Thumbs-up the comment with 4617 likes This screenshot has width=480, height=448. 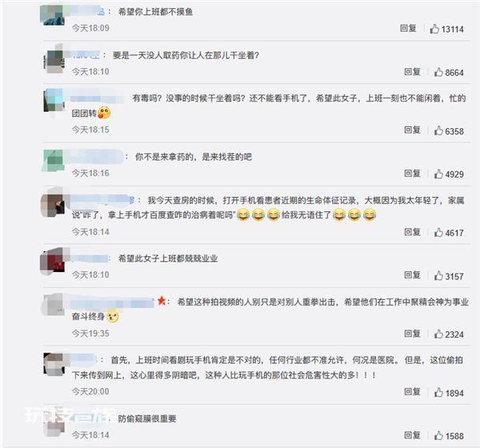pyautogui.click(x=438, y=233)
